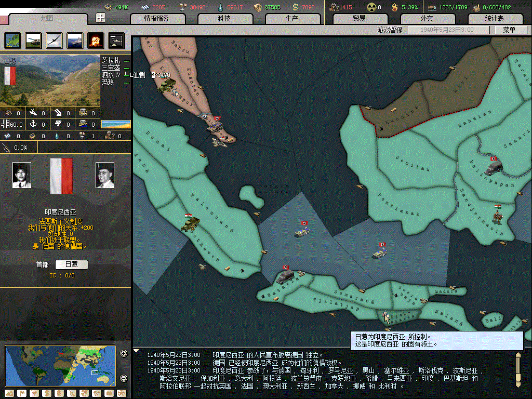Click the four-arrow expand button near 地图 tab
Image resolution: width=532 pixels, height=399 pixels.
click(101, 18)
